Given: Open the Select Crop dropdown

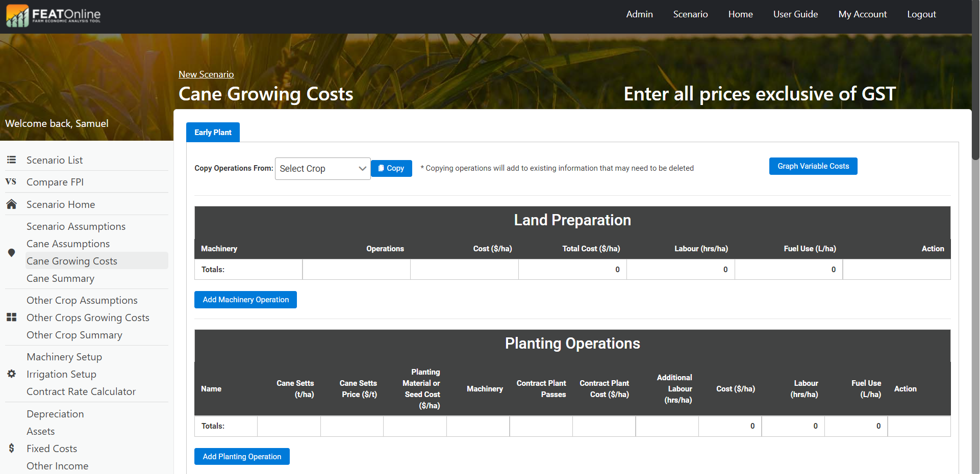Looking at the screenshot, I should click(x=322, y=169).
